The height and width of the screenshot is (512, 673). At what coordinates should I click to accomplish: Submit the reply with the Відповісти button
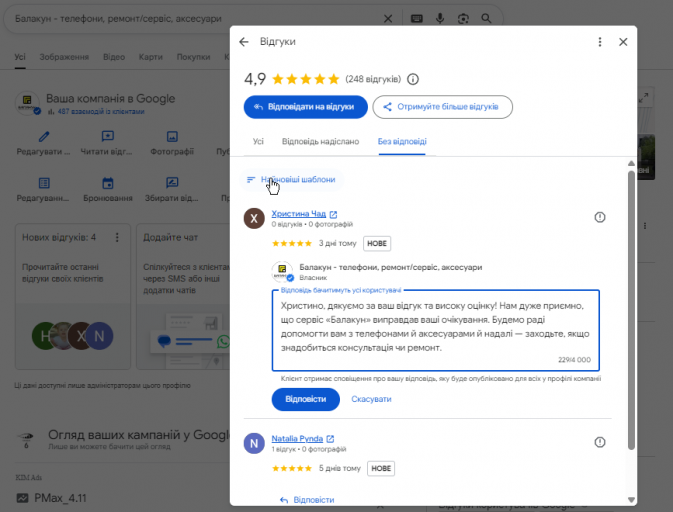point(306,399)
